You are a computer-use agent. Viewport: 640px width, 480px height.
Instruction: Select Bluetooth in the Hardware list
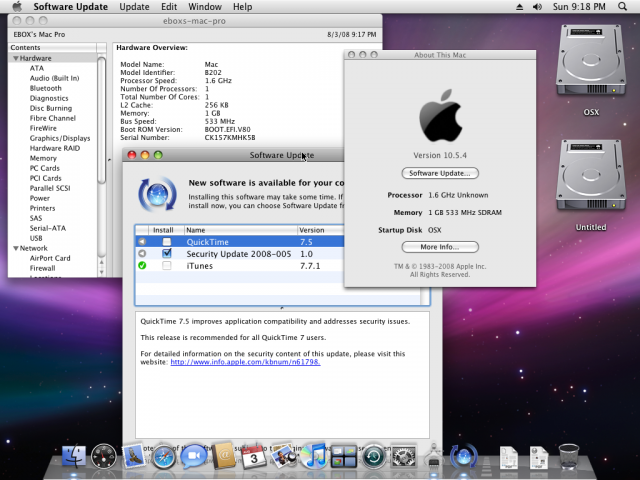pos(46,88)
